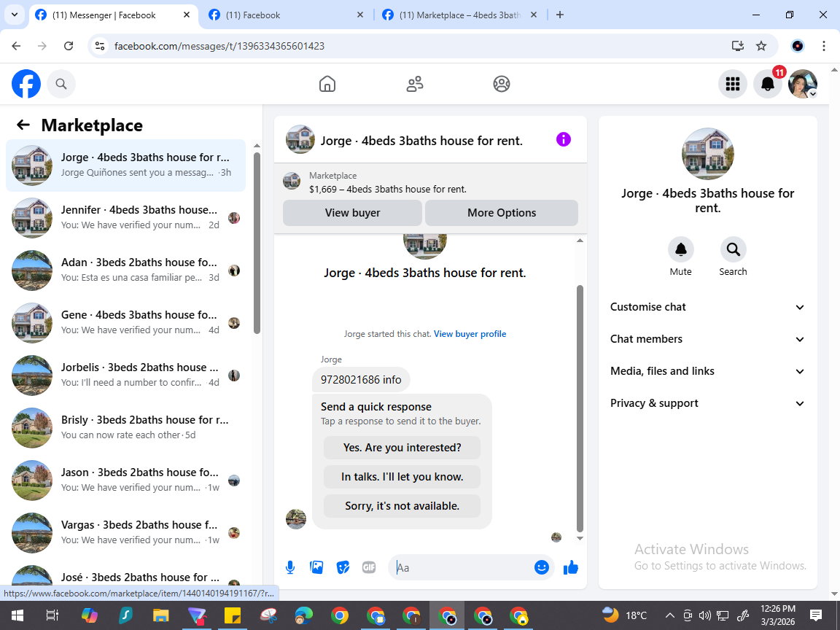Image resolution: width=840 pixels, height=630 pixels.
Task: Click the install app icon in address bar
Action: point(738,46)
